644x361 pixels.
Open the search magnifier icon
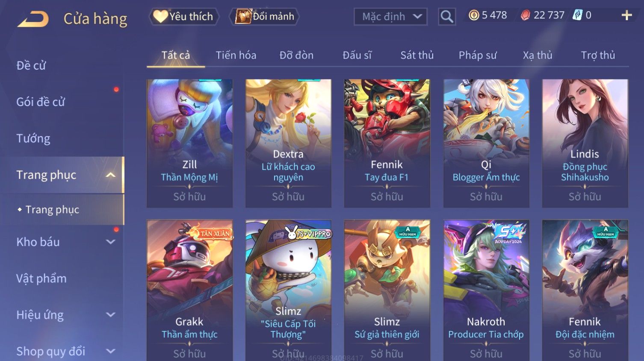pyautogui.click(x=447, y=17)
